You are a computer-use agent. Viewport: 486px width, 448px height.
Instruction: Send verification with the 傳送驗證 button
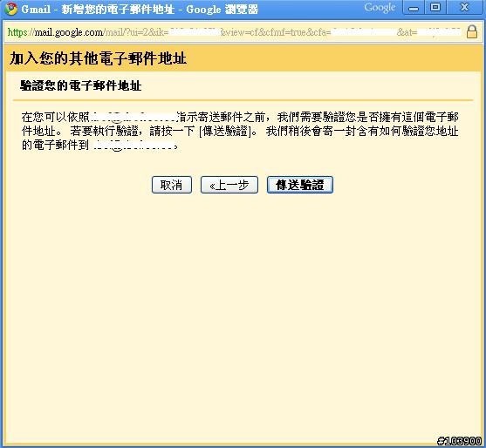click(300, 185)
